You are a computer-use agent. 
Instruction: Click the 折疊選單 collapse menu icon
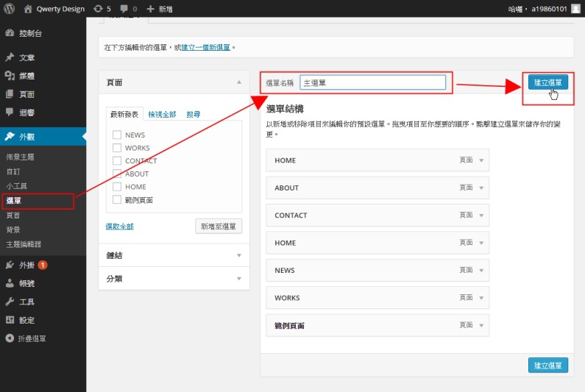[10, 339]
